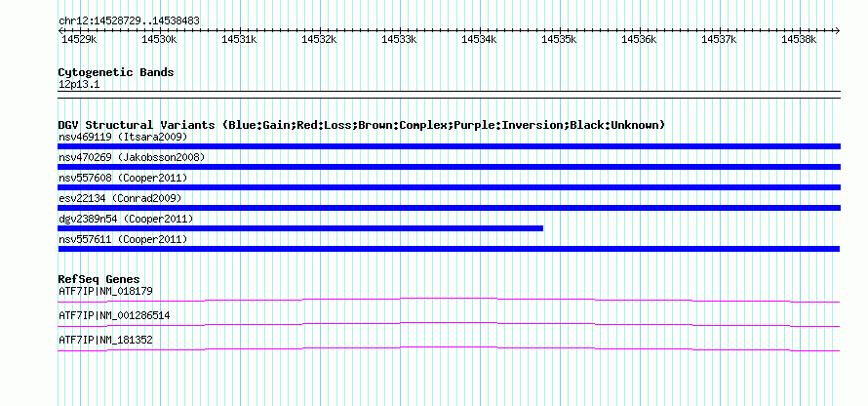Click the 14534k ruler tick label

479,39
